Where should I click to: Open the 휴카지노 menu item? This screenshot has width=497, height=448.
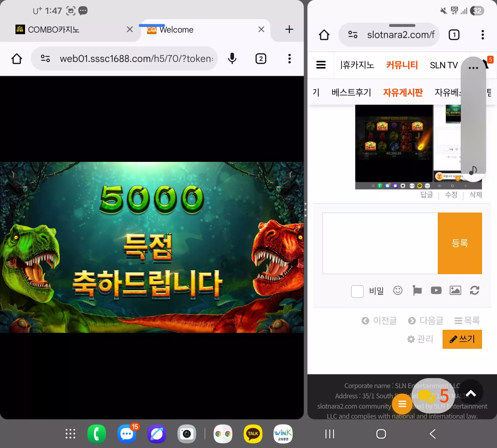(357, 65)
